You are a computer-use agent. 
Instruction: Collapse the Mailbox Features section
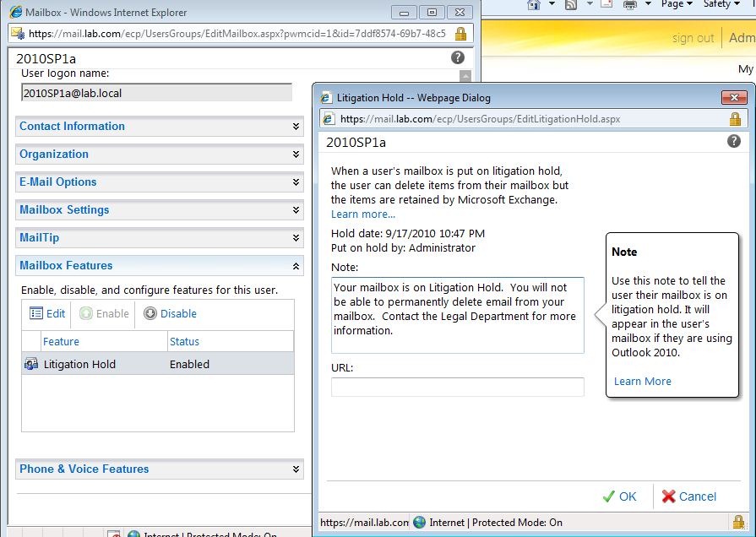pos(160,266)
